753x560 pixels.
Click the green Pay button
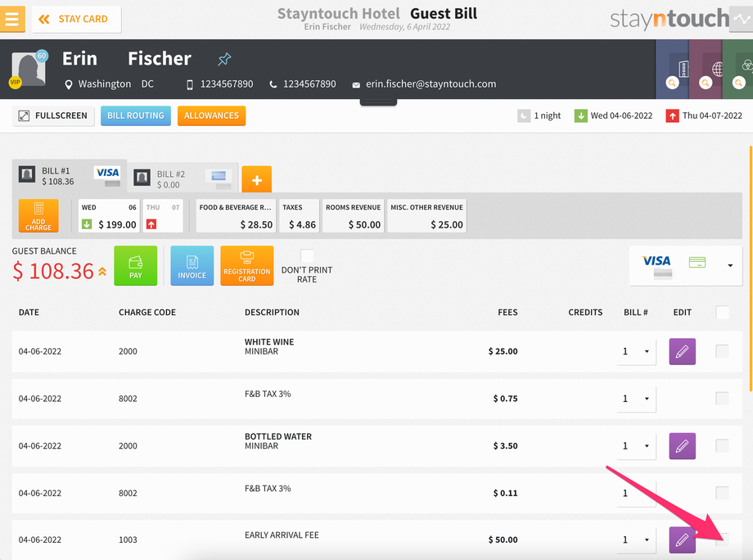tap(135, 265)
